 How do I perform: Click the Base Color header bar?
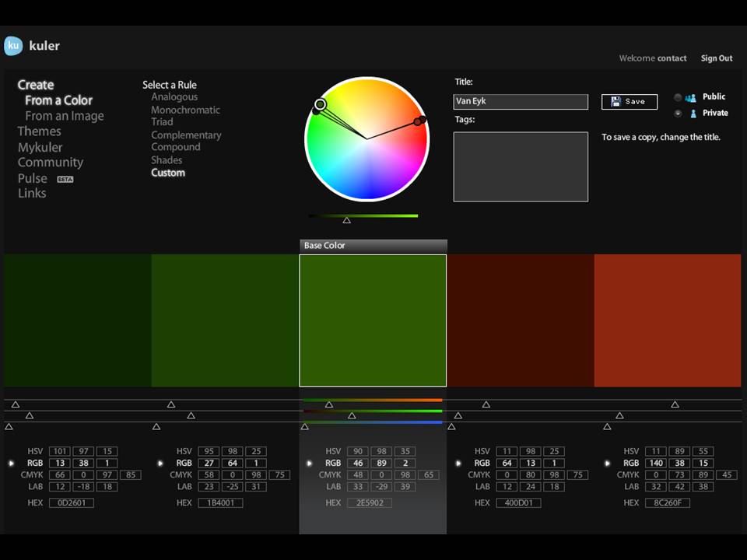373,246
